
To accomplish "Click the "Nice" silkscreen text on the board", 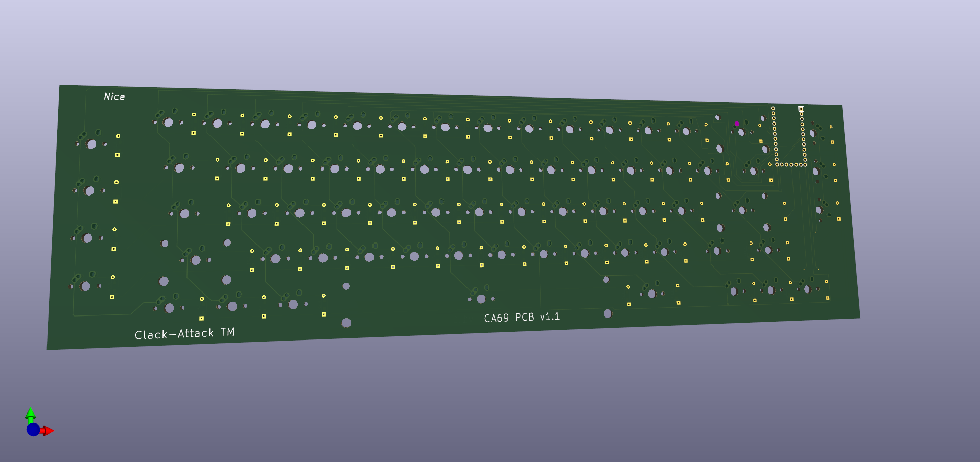I will [x=114, y=96].
